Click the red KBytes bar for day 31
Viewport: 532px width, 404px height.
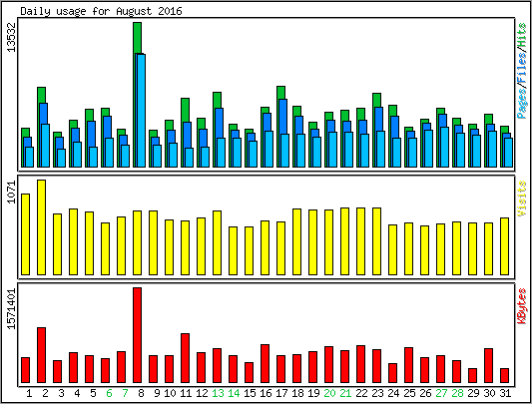tap(504, 375)
